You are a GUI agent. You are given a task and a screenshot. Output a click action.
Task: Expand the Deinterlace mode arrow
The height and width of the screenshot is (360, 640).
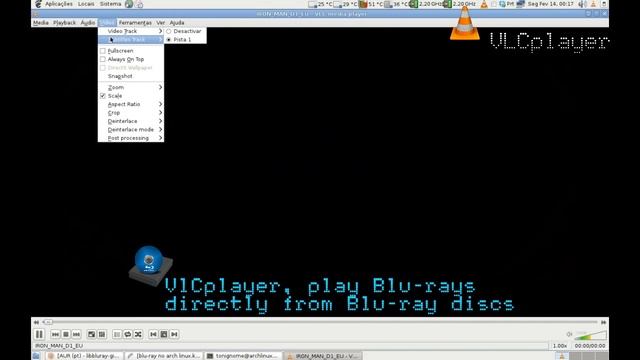[x=160, y=129]
